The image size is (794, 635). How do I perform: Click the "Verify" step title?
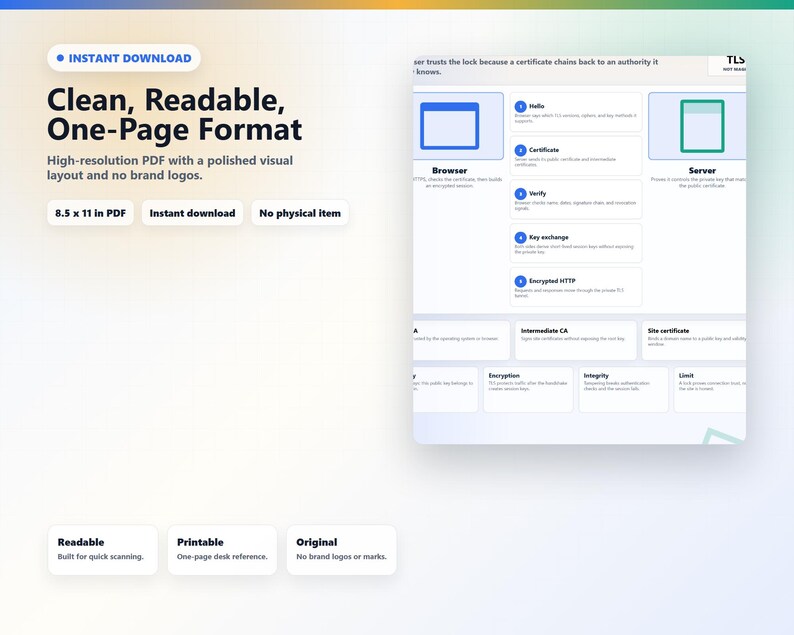point(537,193)
